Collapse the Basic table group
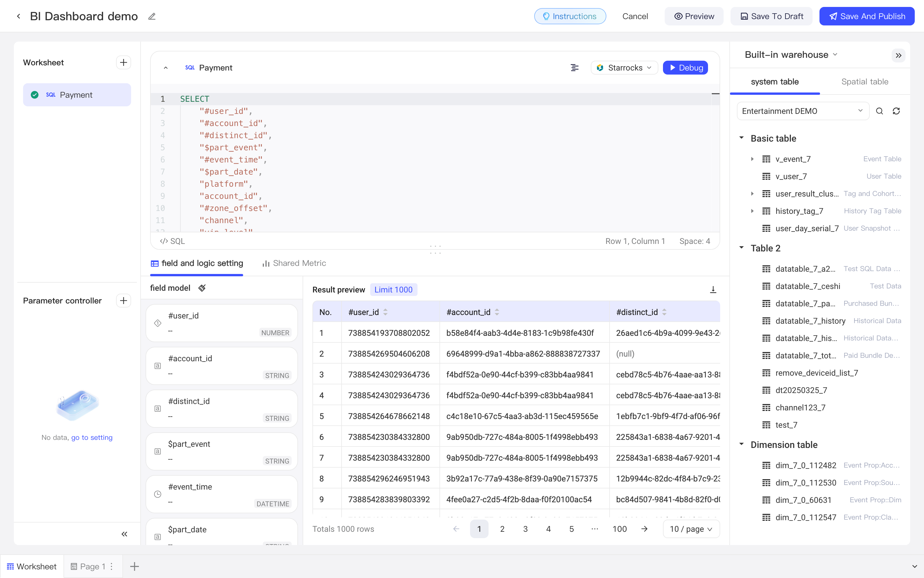 pos(742,138)
